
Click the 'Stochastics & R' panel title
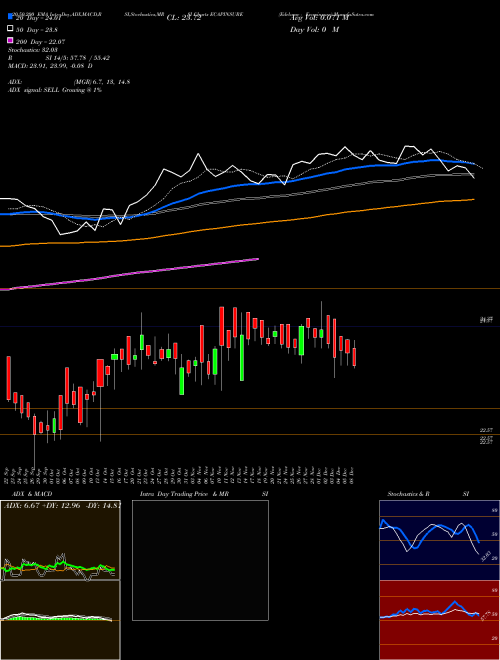408,494
